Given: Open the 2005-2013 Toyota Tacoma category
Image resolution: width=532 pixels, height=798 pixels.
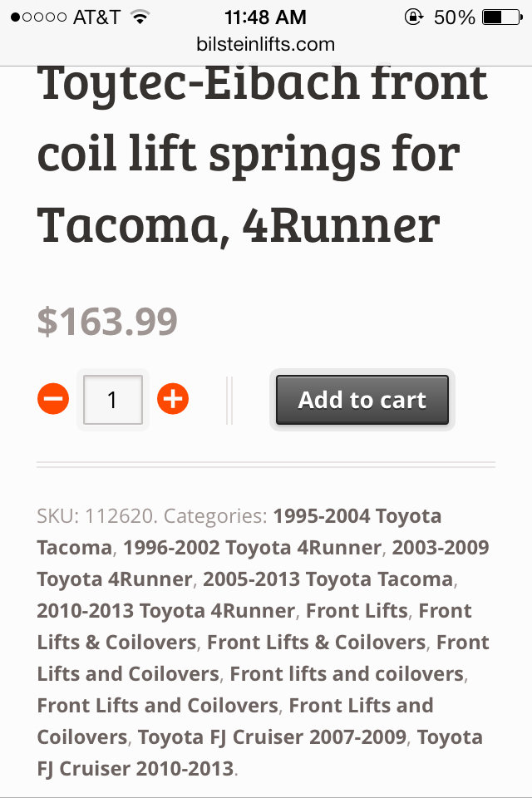Looking at the screenshot, I should (x=328, y=579).
